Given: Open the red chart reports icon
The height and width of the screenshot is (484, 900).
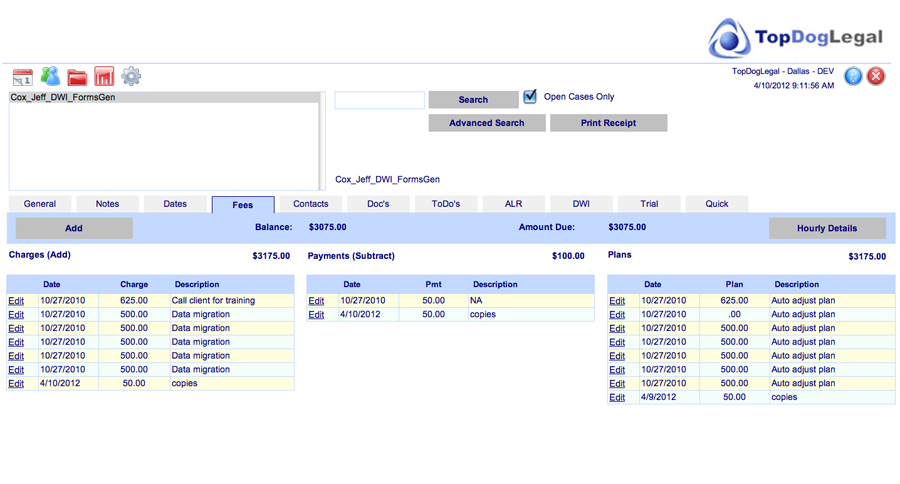Looking at the screenshot, I should pyautogui.click(x=104, y=76).
